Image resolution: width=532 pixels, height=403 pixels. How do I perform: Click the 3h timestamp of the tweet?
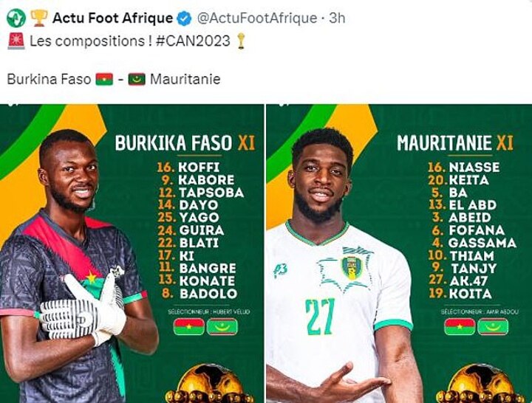click(x=337, y=18)
